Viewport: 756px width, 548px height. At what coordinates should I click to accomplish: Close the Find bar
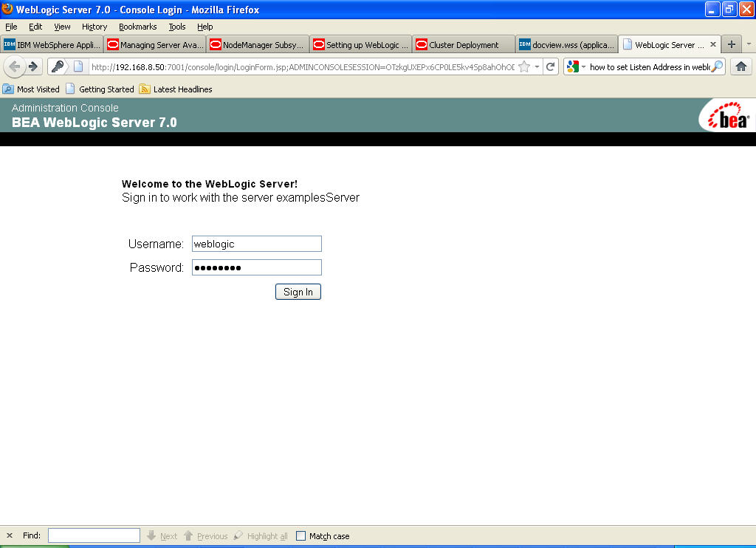[x=9, y=535]
